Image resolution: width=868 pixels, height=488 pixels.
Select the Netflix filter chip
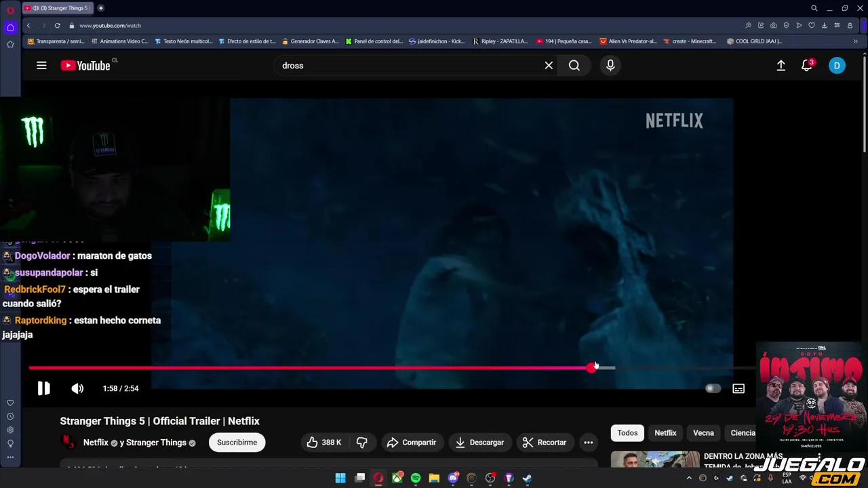click(x=665, y=433)
